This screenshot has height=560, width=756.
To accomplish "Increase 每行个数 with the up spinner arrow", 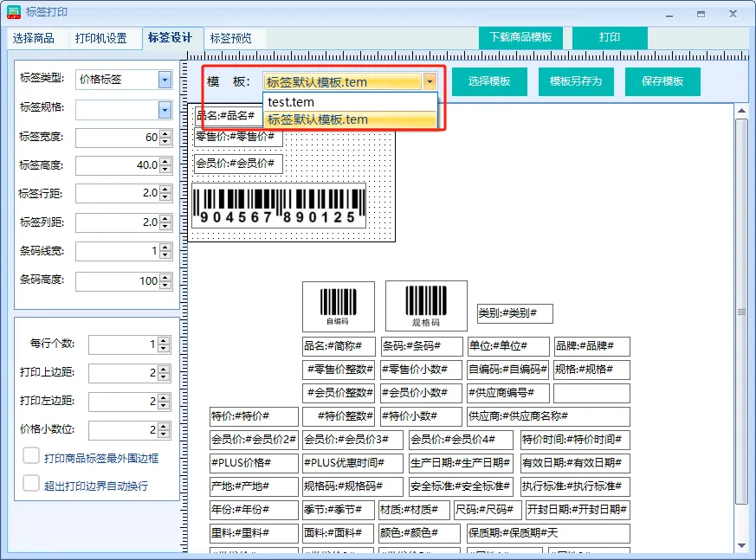I will [x=164, y=341].
